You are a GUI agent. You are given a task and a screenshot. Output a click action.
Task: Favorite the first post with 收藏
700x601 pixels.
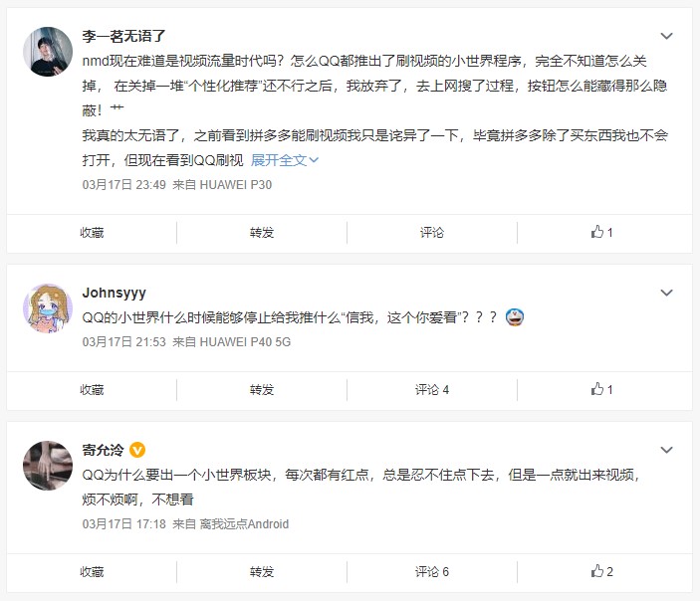92,233
